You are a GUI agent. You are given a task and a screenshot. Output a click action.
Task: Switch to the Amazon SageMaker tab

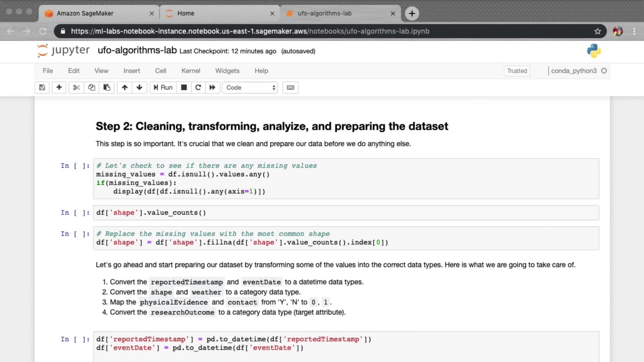pos(85,13)
